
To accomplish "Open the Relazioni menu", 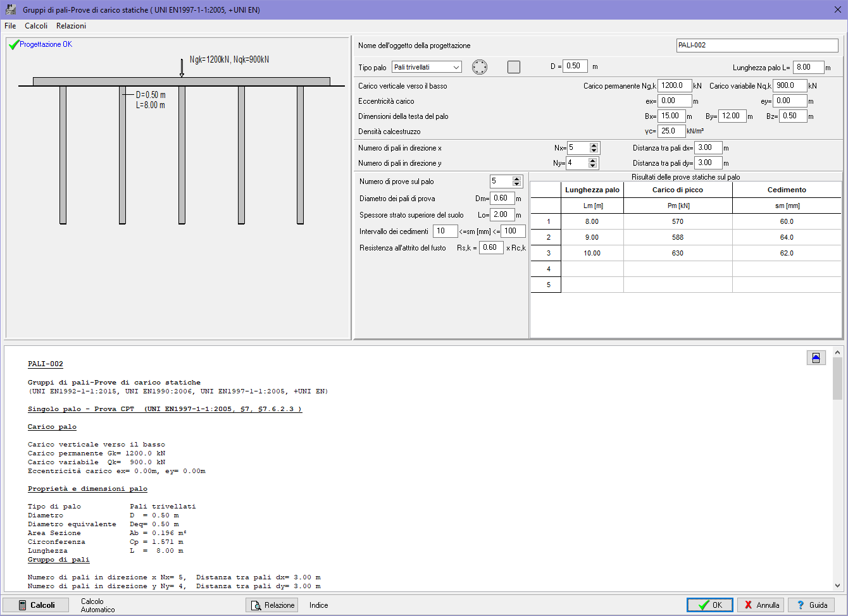I will pos(71,26).
